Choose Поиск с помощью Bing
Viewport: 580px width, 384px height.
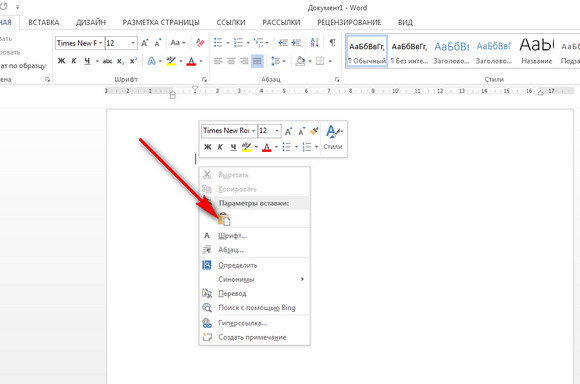pos(254,307)
